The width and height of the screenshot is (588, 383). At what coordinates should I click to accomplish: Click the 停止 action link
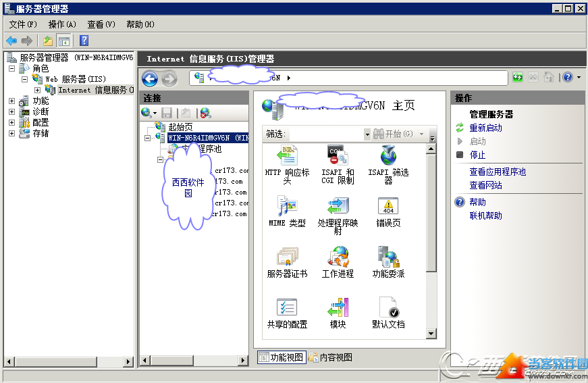point(477,155)
